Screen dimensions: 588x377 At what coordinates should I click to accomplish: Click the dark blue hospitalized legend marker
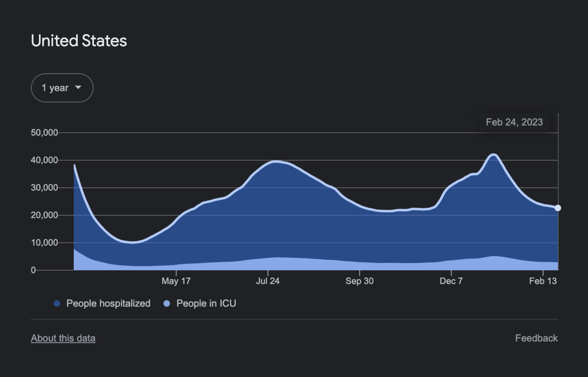[57, 303]
